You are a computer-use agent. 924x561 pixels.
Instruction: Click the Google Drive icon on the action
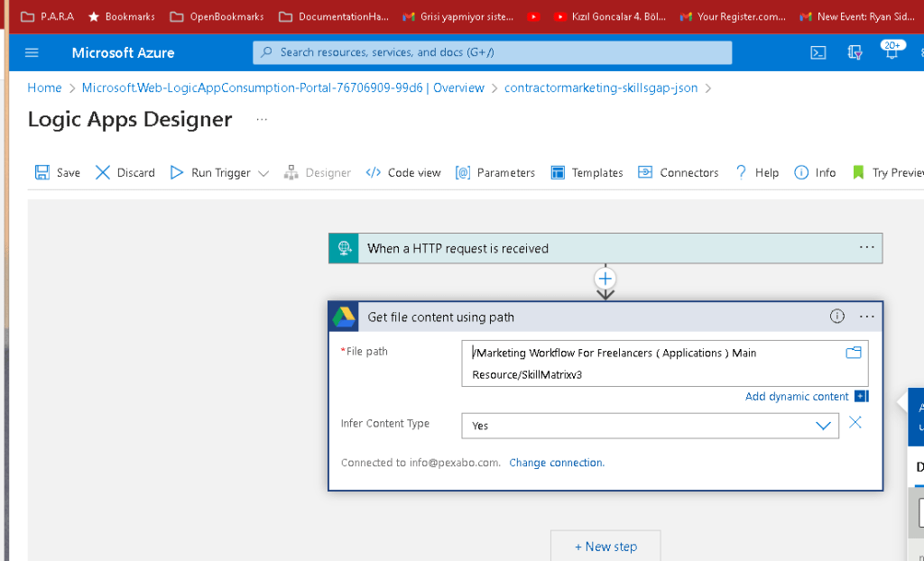(x=344, y=317)
